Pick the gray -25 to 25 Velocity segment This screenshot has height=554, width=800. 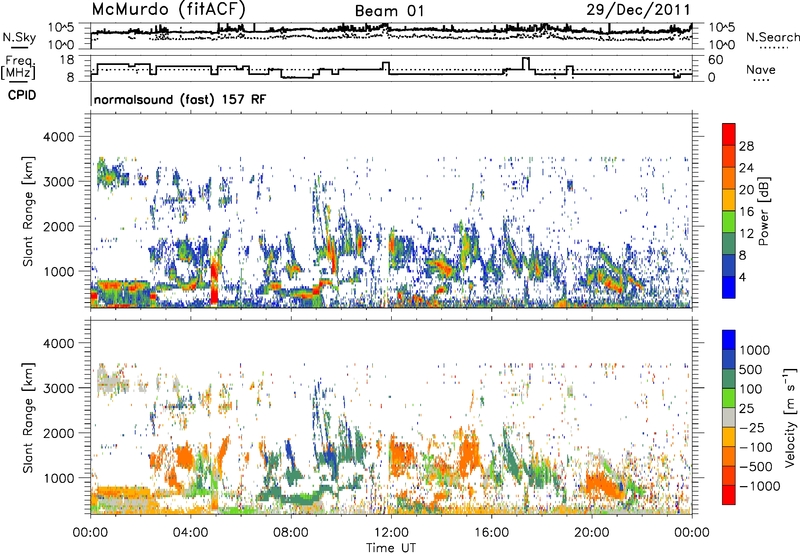pos(729,418)
